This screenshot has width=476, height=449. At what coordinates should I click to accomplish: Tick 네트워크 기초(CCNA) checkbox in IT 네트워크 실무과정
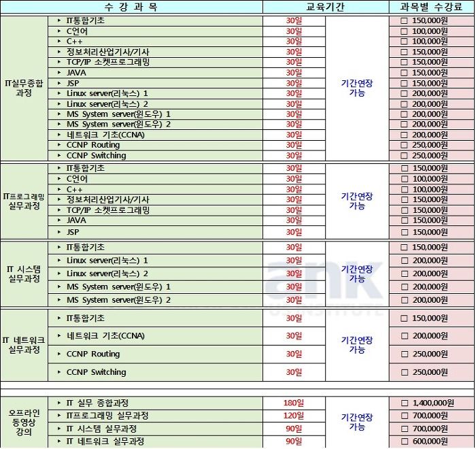(x=405, y=336)
